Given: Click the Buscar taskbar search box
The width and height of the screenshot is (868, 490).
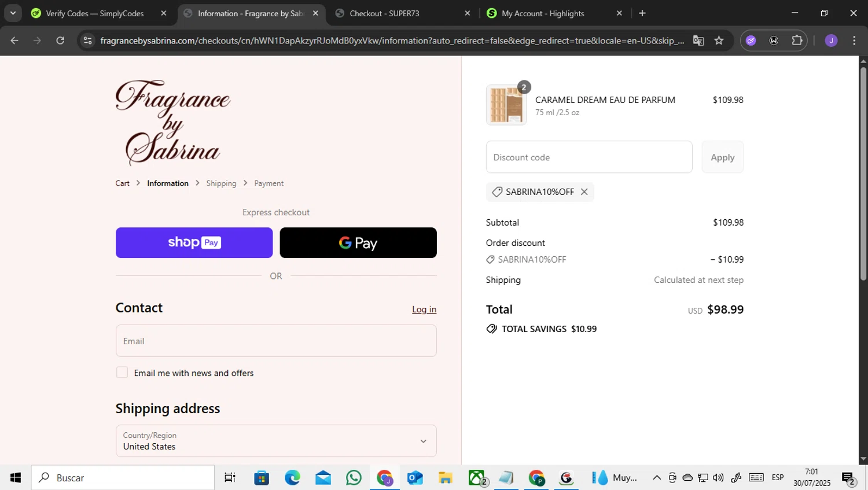Looking at the screenshot, I should click(123, 477).
